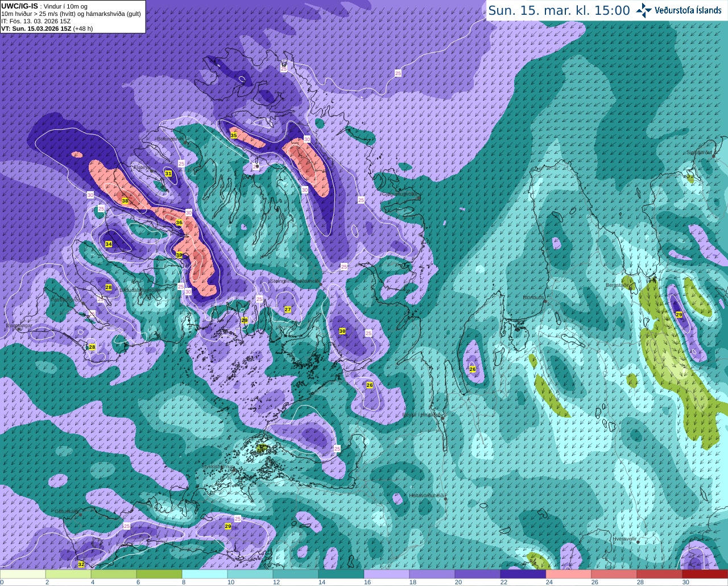This screenshot has width=728, height=586.
Task: Click the Siglufjörður station label
Action: [699, 152]
